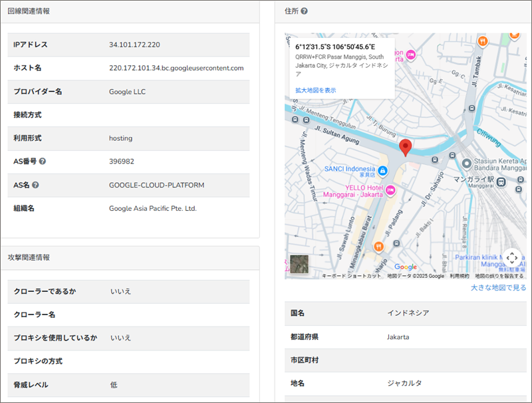Click the googleusercontent.com host name value

pos(176,68)
